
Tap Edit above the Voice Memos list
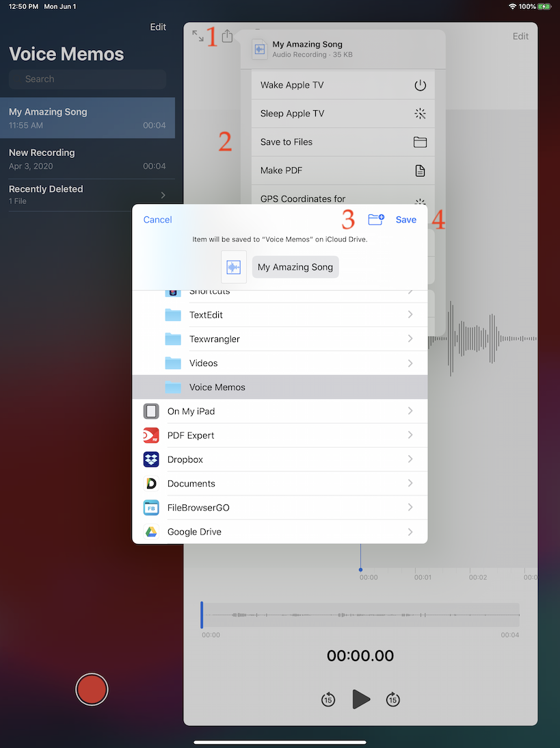(x=158, y=27)
